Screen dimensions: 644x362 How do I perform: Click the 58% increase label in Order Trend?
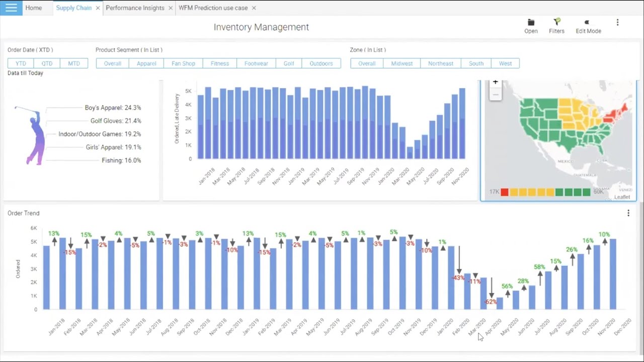pos(539,267)
